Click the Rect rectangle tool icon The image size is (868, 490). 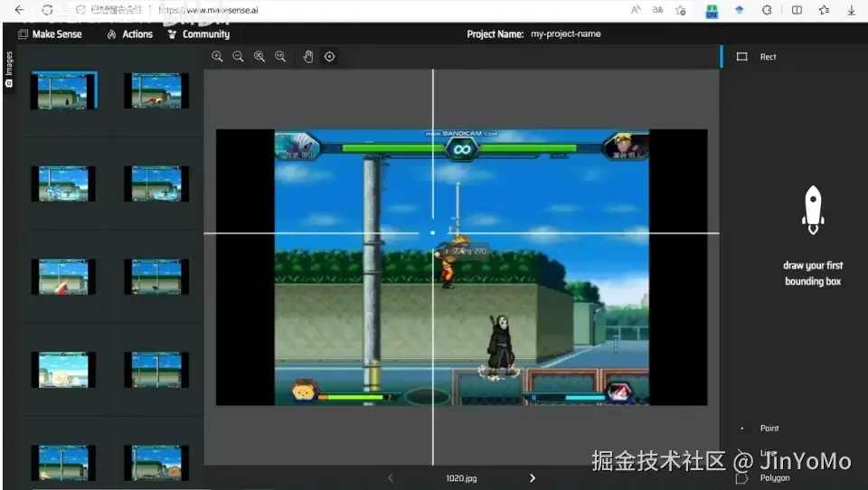pos(741,56)
